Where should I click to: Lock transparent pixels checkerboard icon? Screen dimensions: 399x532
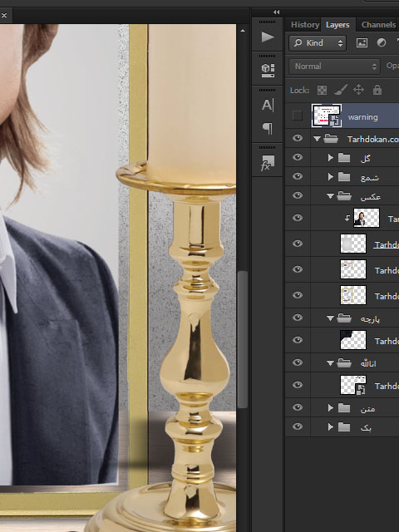click(322, 91)
